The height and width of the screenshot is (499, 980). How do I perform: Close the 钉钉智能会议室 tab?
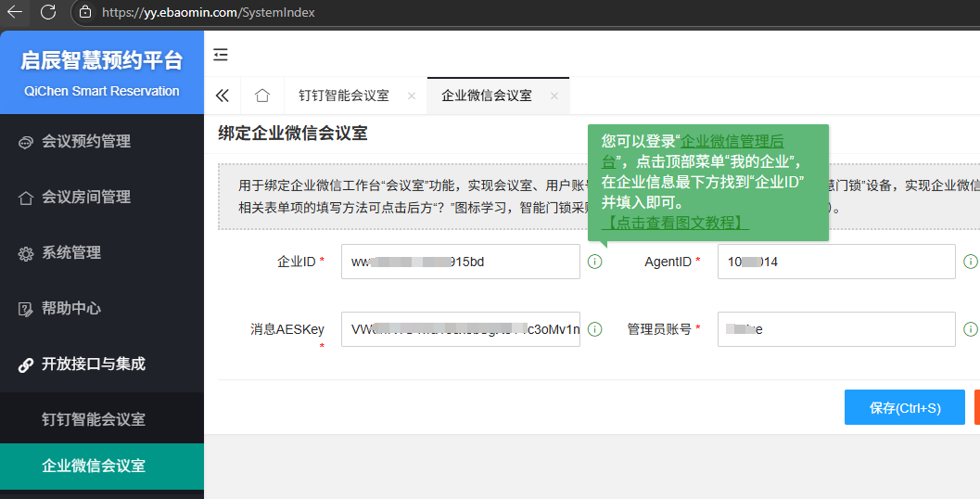tap(410, 96)
